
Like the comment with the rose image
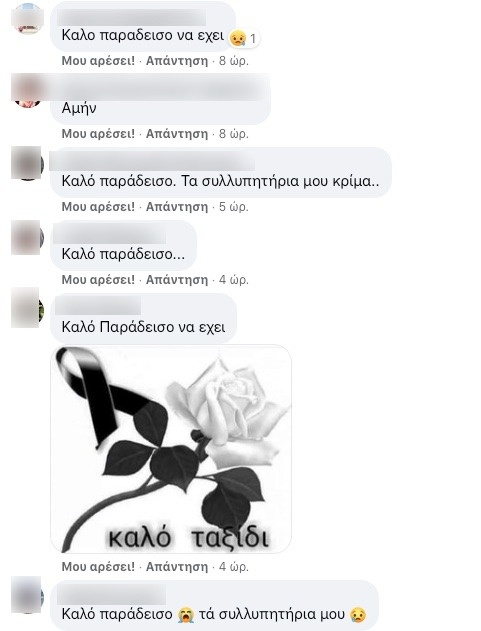tap(98, 567)
